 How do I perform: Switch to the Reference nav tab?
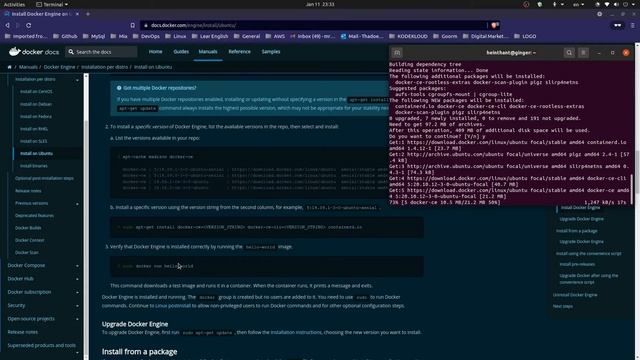(x=240, y=52)
